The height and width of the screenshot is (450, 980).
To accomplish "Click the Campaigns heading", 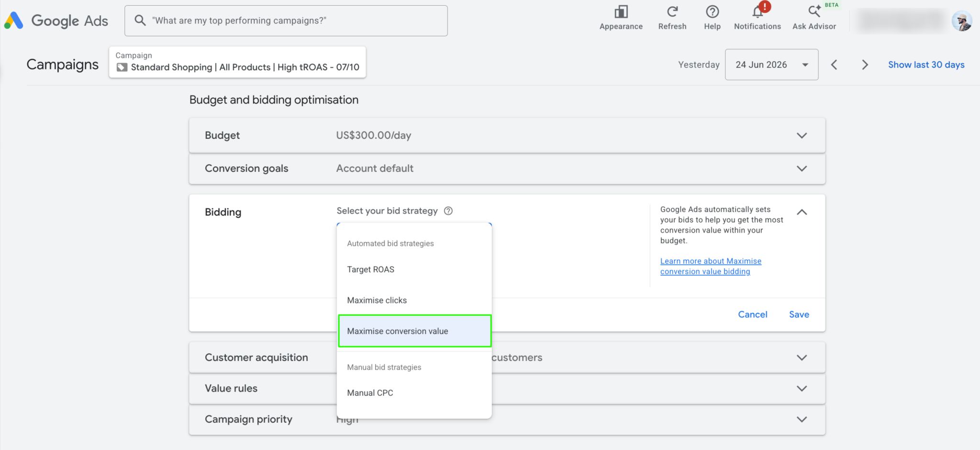I will click(x=62, y=64).
